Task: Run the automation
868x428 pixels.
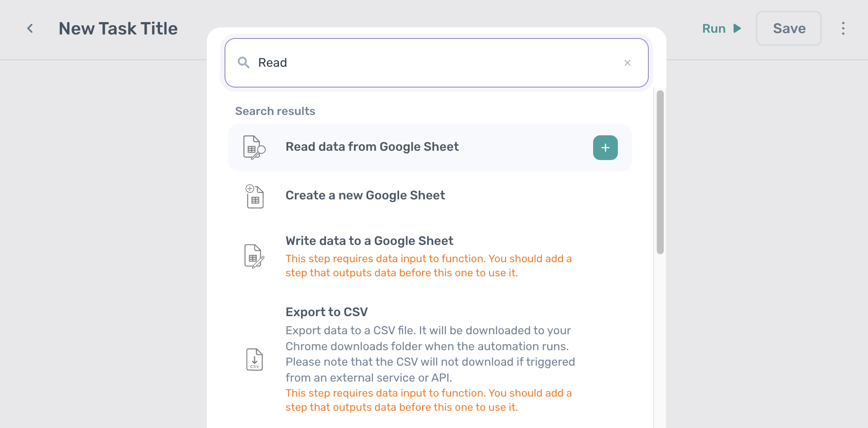Action: (714, 28)
